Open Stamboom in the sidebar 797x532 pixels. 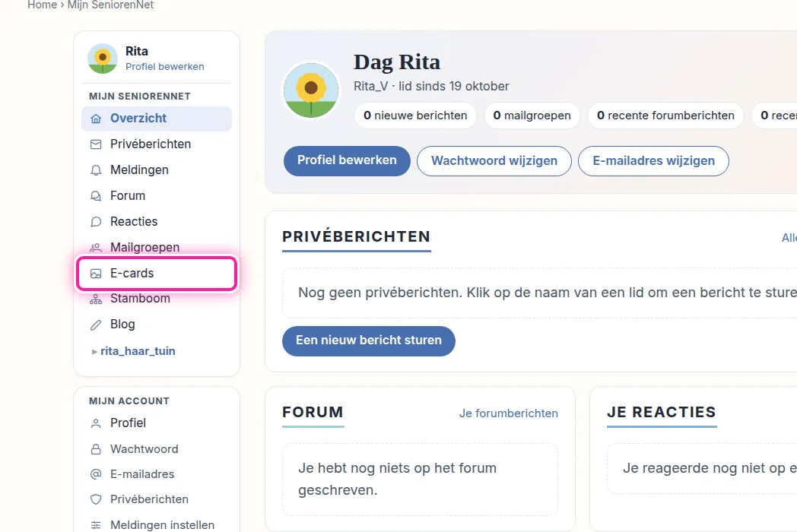click(157, 299)
